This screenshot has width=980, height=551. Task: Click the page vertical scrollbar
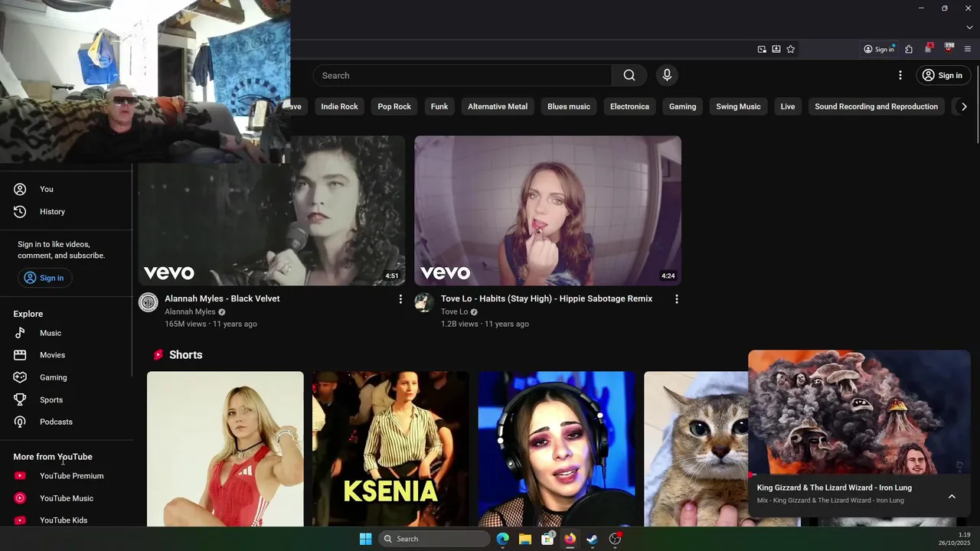976,103
